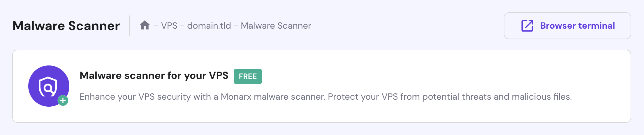
Task: Click the dash separator between VPS and domain.tld
Action: 182,26
